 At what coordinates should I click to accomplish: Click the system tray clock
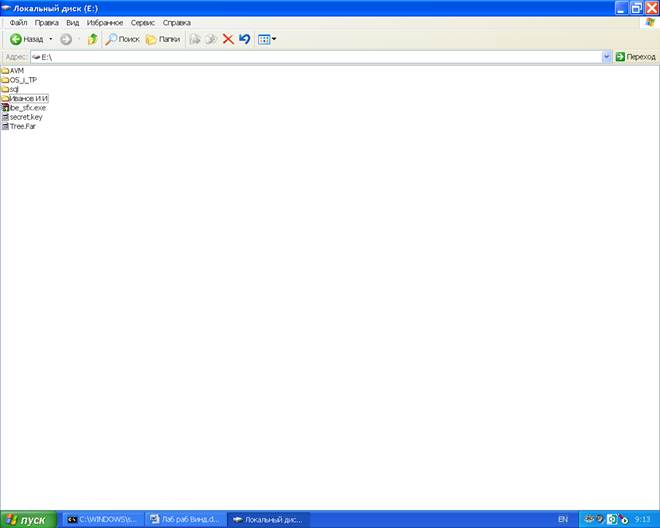[643, 520]
